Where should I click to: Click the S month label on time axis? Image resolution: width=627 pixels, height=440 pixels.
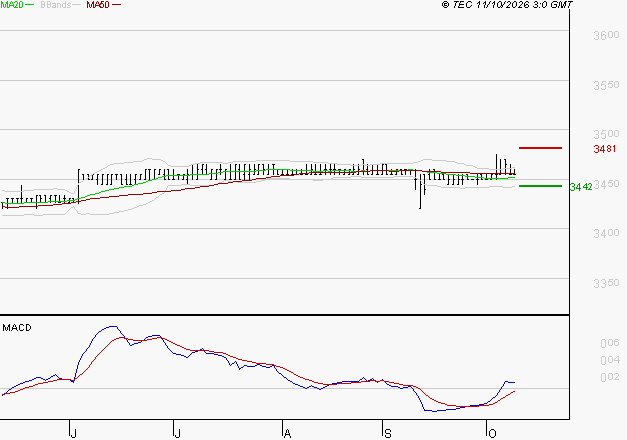387,434
